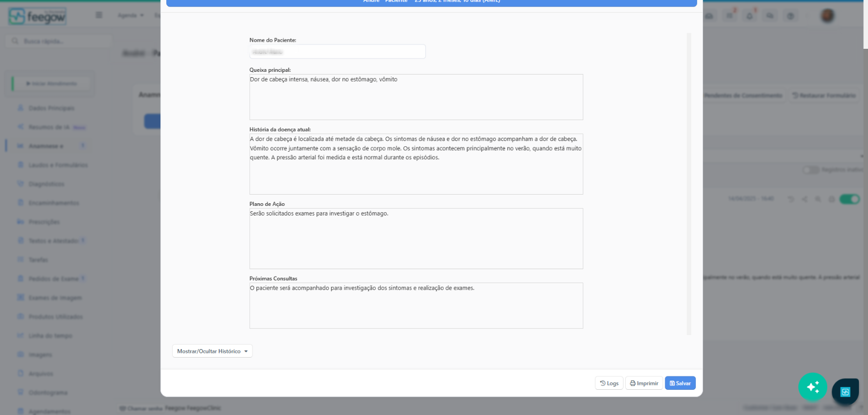Click the help circle icon in the top bar
Screen dimensions: 868x415
coord(790,16)
